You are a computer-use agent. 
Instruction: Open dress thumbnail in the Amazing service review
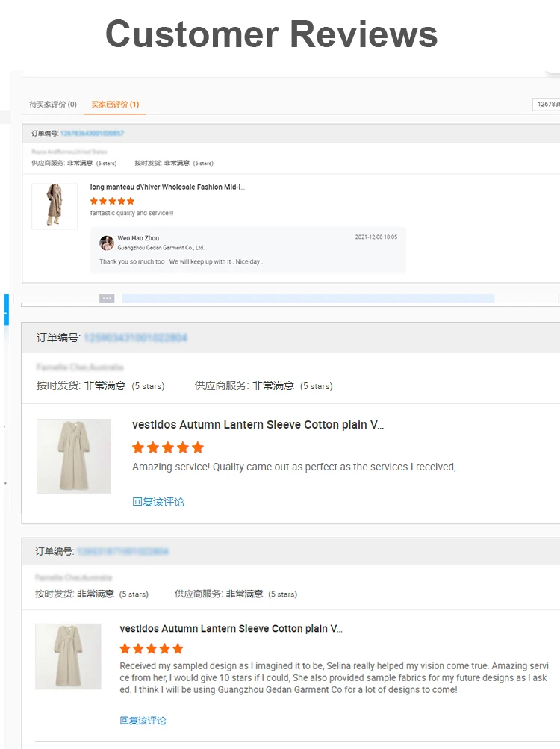74,456
